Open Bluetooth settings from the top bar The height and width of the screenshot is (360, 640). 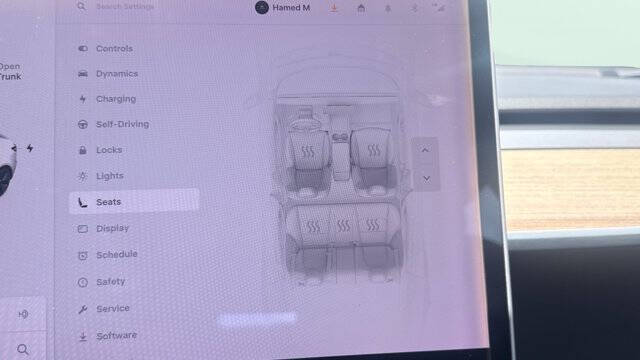415,8
